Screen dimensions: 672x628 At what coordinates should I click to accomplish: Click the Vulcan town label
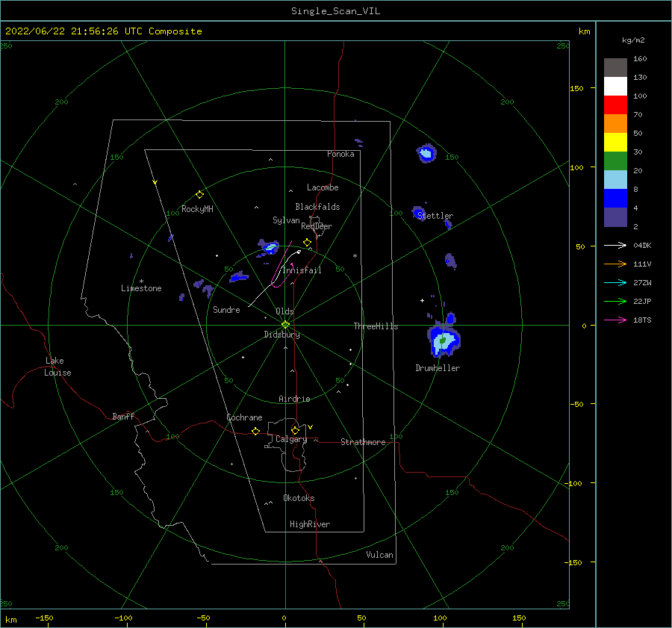pyautogui.click(x=379, y=555)
